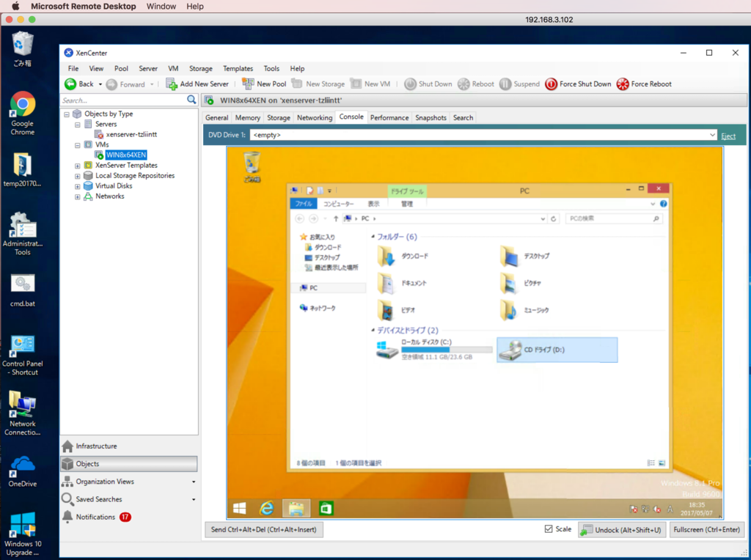Click the Suspend toolbar icon
The height and width of the screenshot is (560, 751).
505,84
